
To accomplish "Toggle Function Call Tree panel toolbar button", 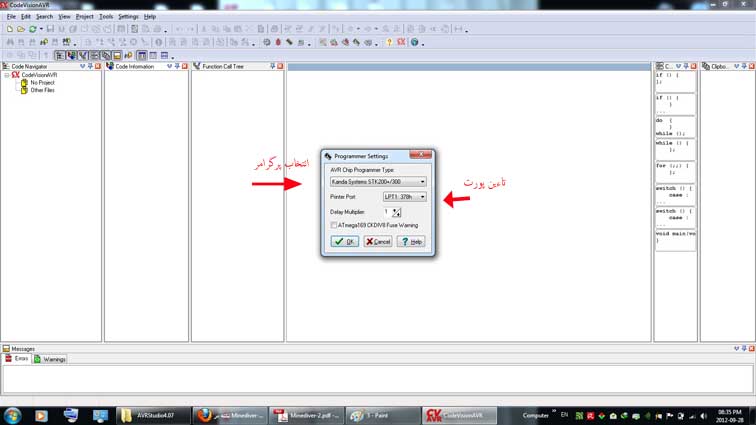I will 83,55.
